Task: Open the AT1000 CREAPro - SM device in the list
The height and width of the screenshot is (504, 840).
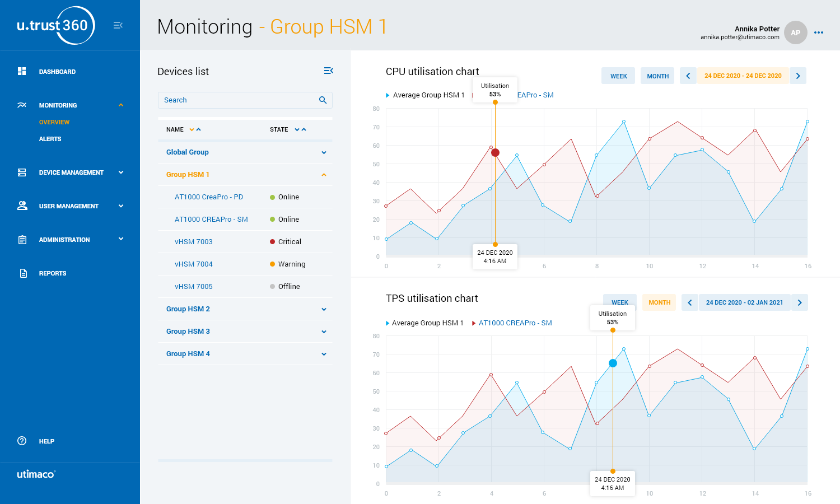Action: [211, 220]
